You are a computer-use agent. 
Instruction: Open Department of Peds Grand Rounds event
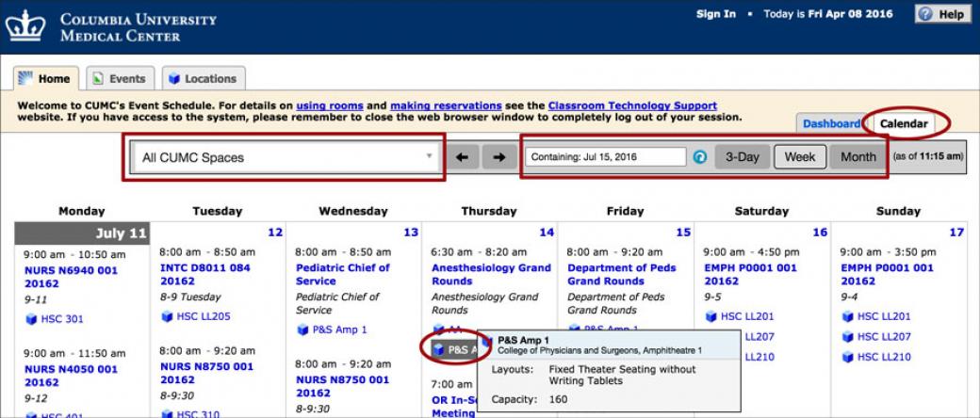point(622,274)
